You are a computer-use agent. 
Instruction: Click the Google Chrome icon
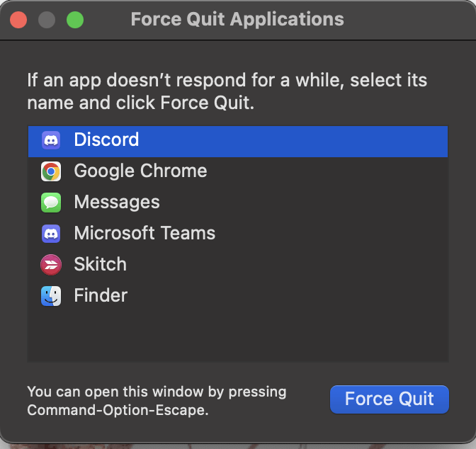(x=51, y=171)
